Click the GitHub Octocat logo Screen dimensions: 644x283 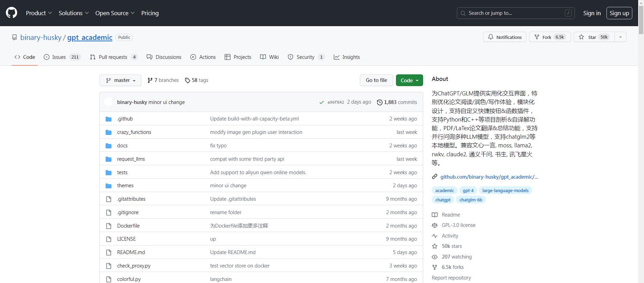pos(11,13)
